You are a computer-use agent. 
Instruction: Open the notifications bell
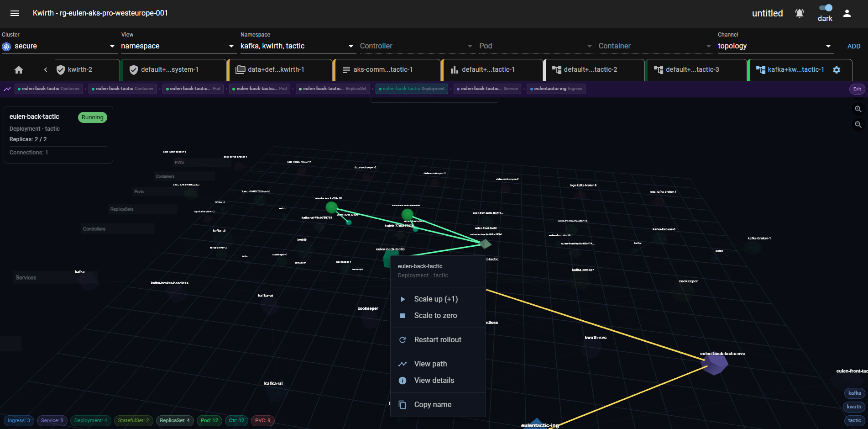coord(800,13)
